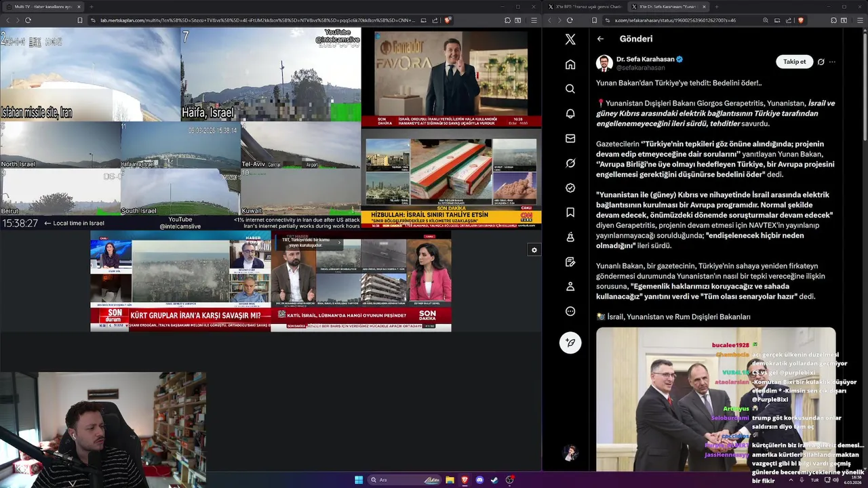Open Grok icon in X sidebar
The width and height of the screenshot is (868, 488).
(x=570, y=163)
